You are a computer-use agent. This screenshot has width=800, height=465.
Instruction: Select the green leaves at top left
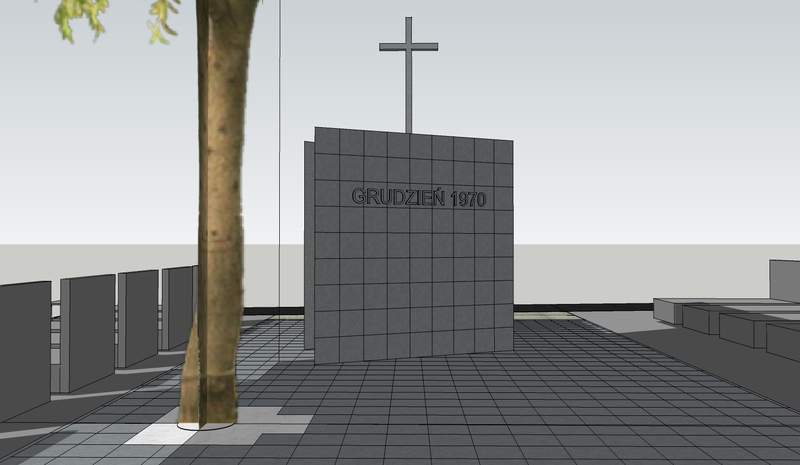coord(82,17)
